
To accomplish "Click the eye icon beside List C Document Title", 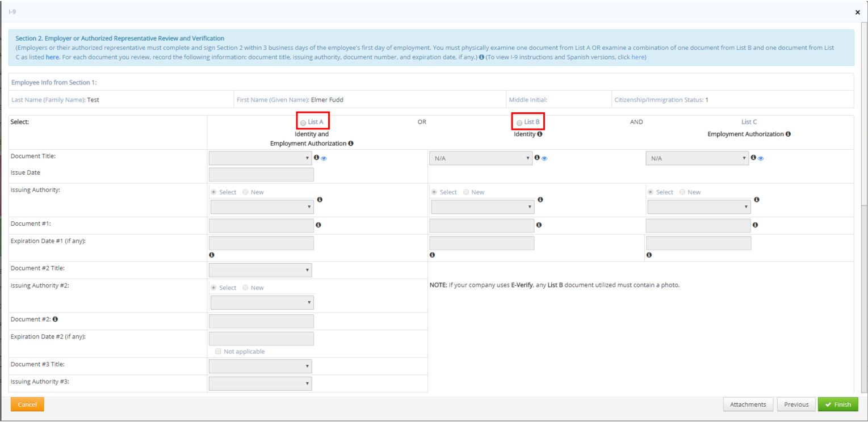I will pos(761,158).
